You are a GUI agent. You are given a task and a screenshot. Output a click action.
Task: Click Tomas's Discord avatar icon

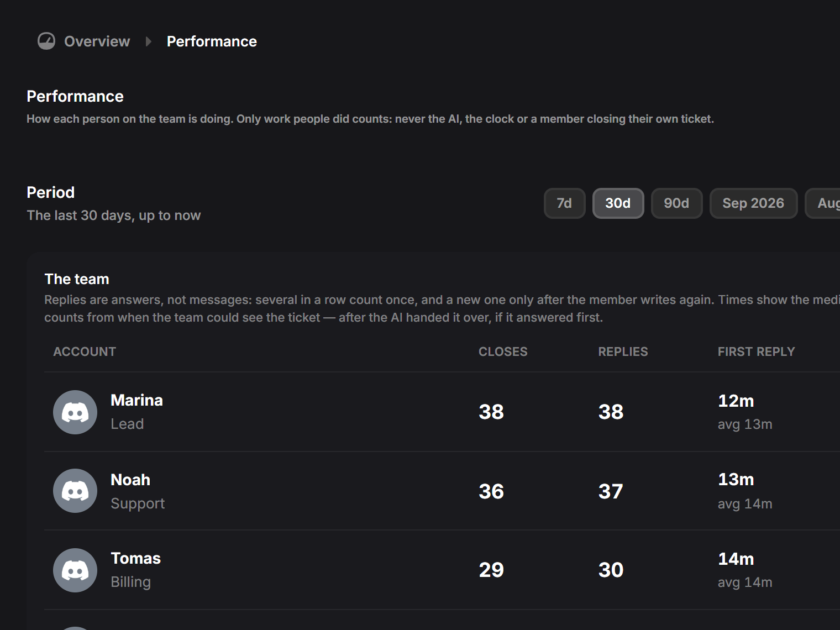coord(75,570)
